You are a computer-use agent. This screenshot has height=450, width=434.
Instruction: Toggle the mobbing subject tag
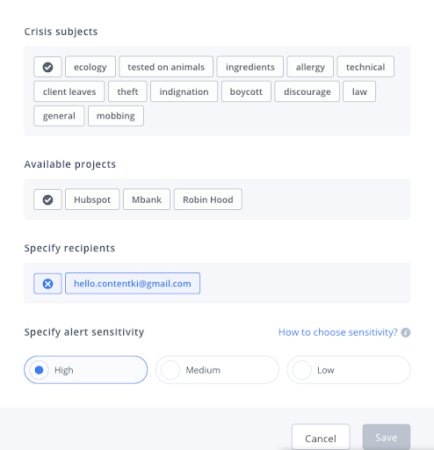[x=116, y=116]
